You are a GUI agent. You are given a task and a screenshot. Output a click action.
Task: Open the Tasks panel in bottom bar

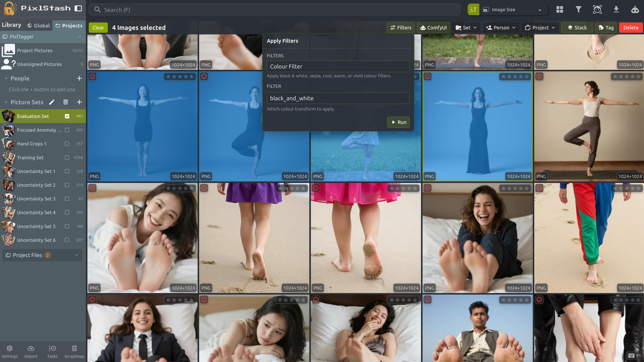pos(52,351)
